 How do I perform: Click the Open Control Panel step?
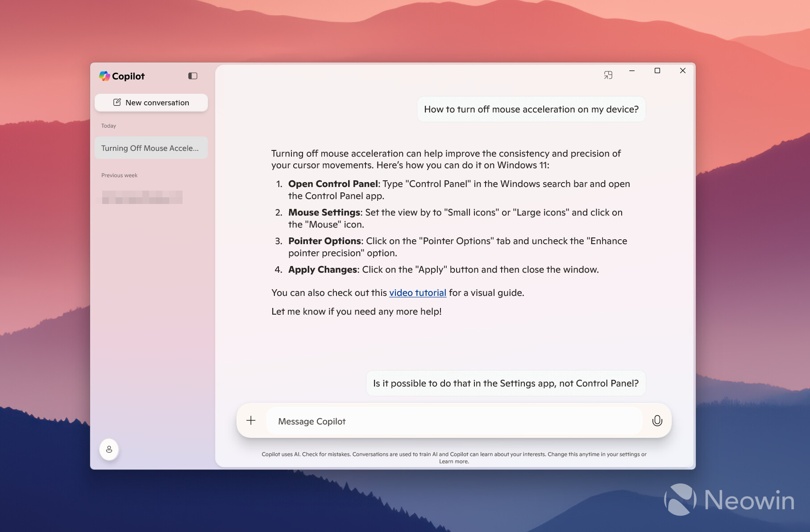[459, 190]
